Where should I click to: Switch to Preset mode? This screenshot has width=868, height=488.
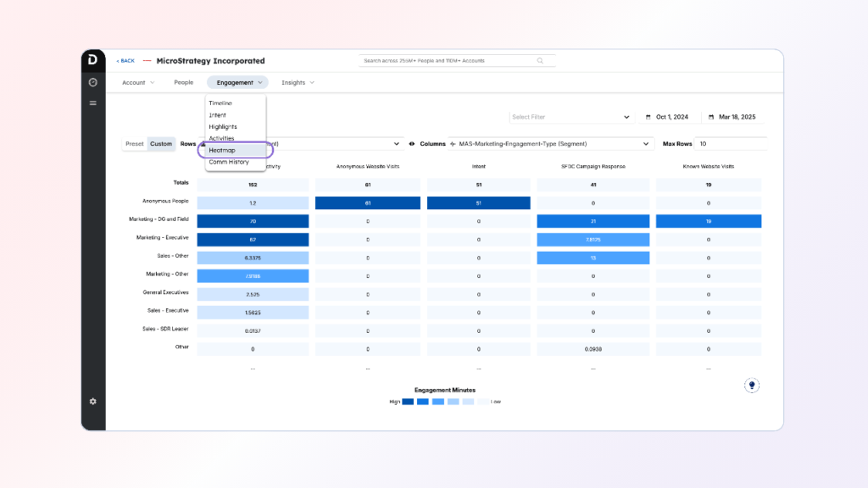point(135,144)
